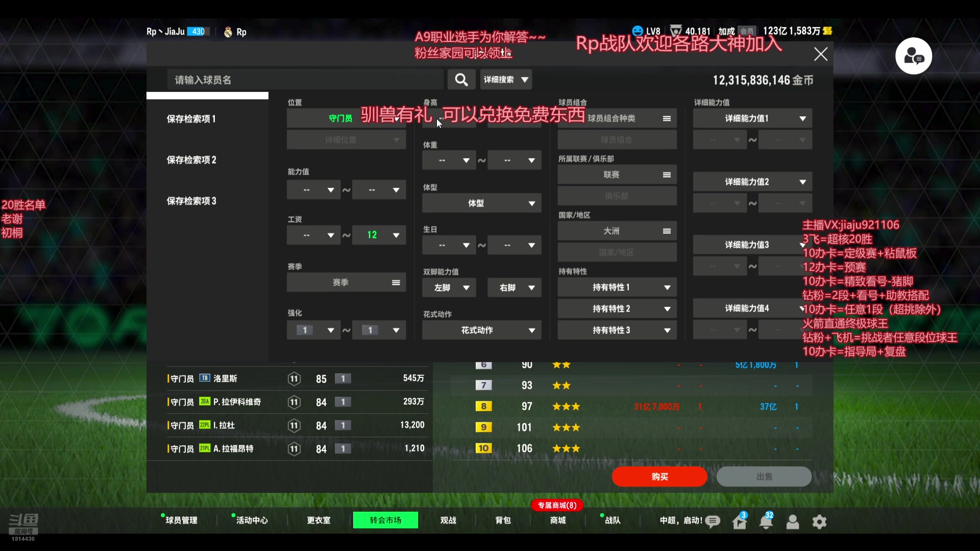This screenshot has height=551, width=980.
Task: Go to the 更衣室 tab
Action: 318,520
